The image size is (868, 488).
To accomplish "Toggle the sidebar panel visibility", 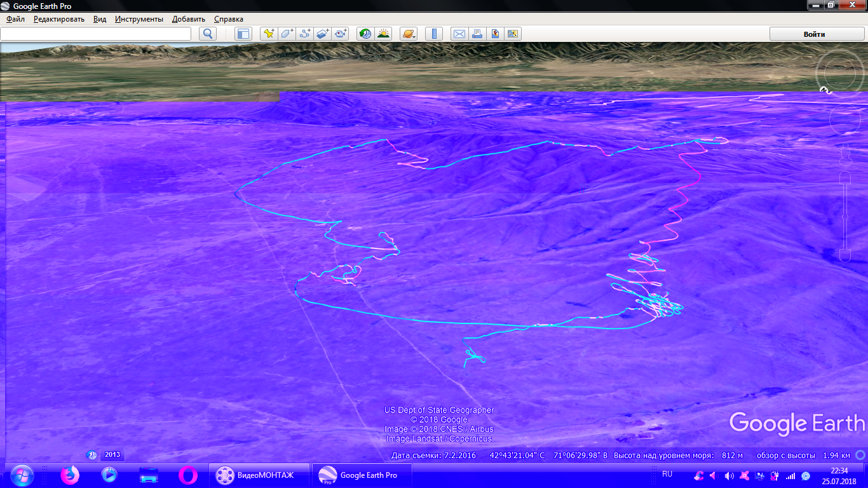I will click(x=243, y=34).
